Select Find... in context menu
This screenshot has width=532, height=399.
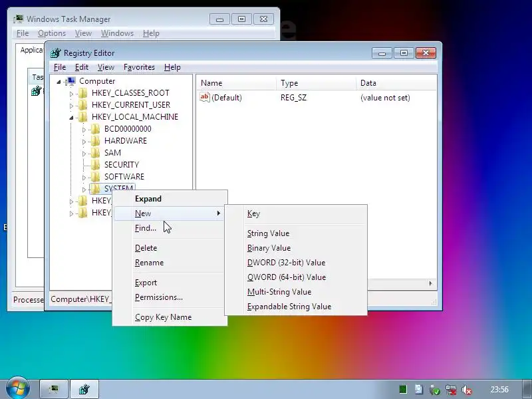pos(170,228)
